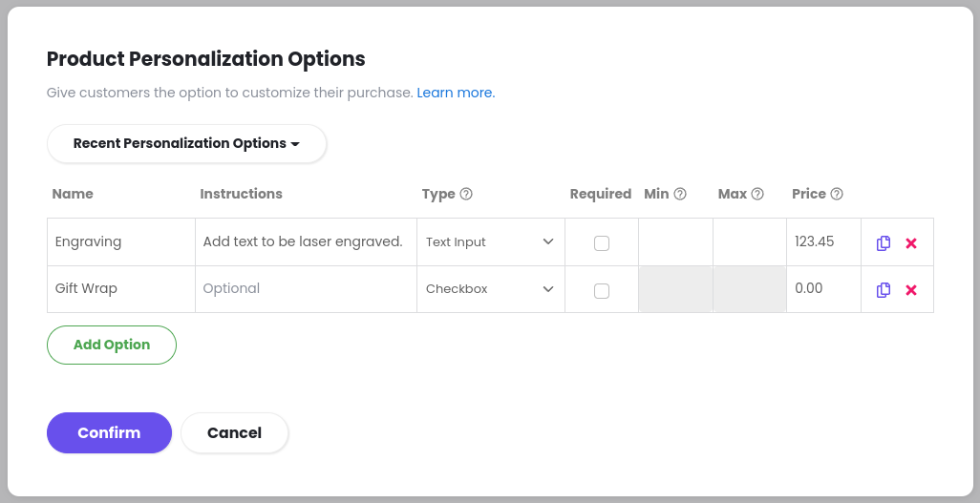The height and width of the screenshot is (503, 980).
Task: Edit the Engraving price field
Action: click(x=823, y=241)
